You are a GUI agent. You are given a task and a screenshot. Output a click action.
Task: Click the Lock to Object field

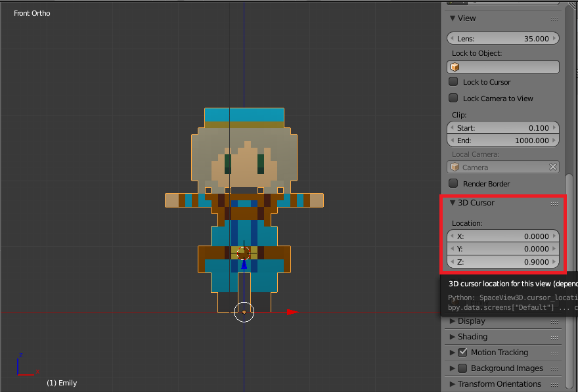pos(503,67)
